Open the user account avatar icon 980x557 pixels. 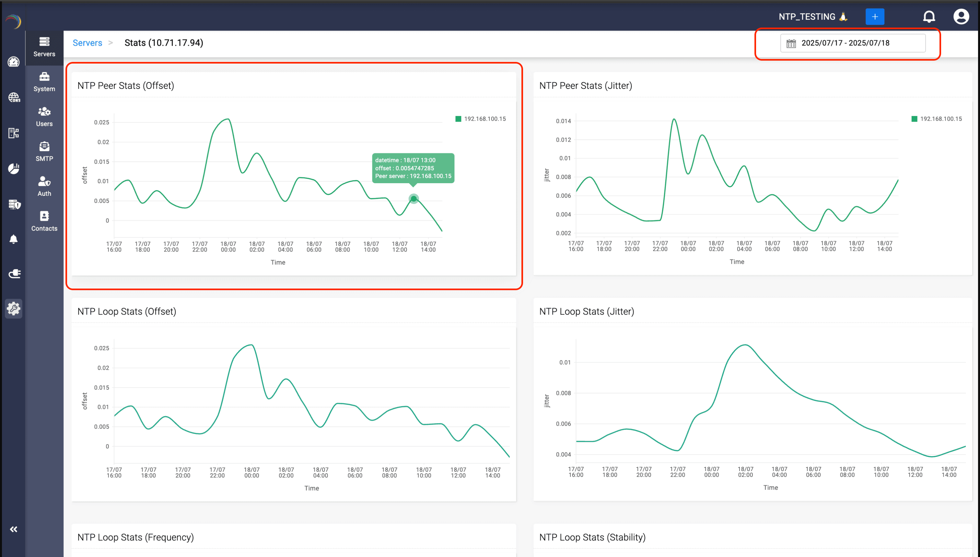click(x=961, y=17)
